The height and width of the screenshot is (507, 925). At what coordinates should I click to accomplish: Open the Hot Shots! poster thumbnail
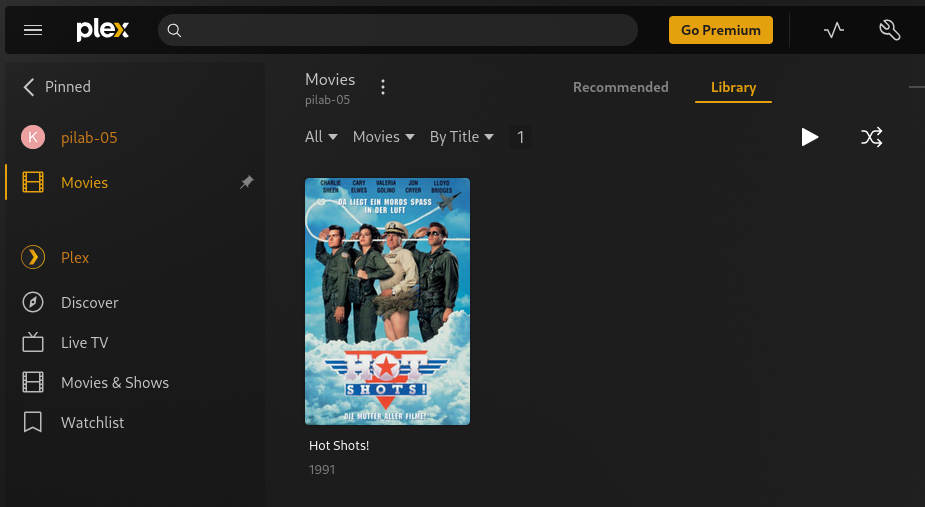(388, 301)
